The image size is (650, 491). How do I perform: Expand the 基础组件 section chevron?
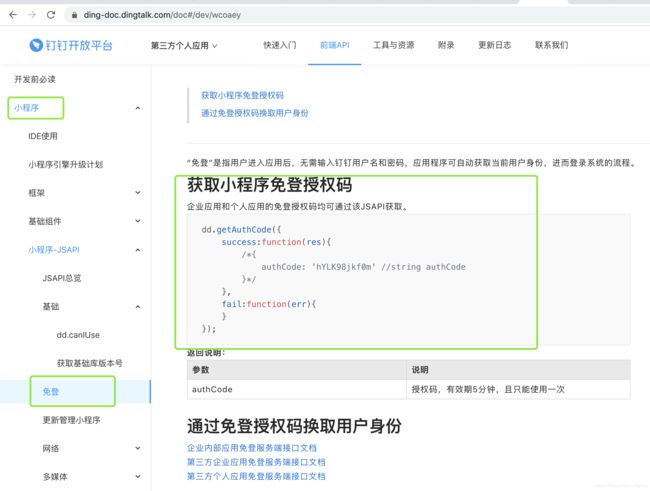coord(138,221)
